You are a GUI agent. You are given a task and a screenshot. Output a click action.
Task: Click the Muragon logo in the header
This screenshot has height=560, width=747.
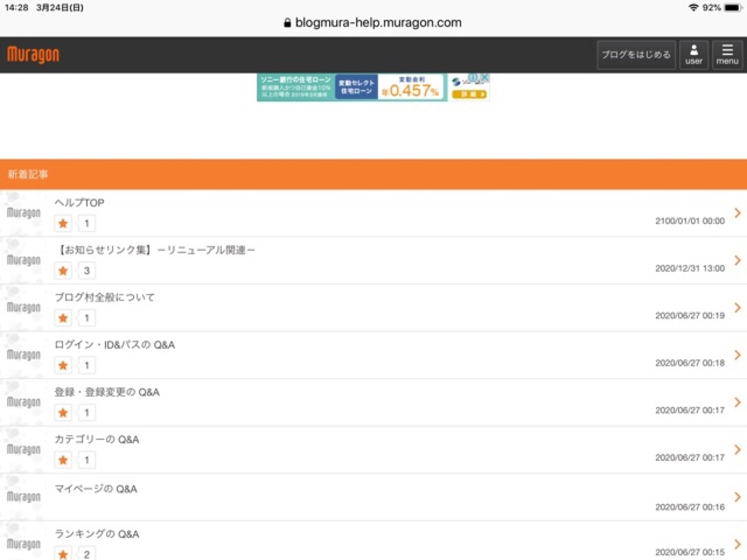(33, 55)
